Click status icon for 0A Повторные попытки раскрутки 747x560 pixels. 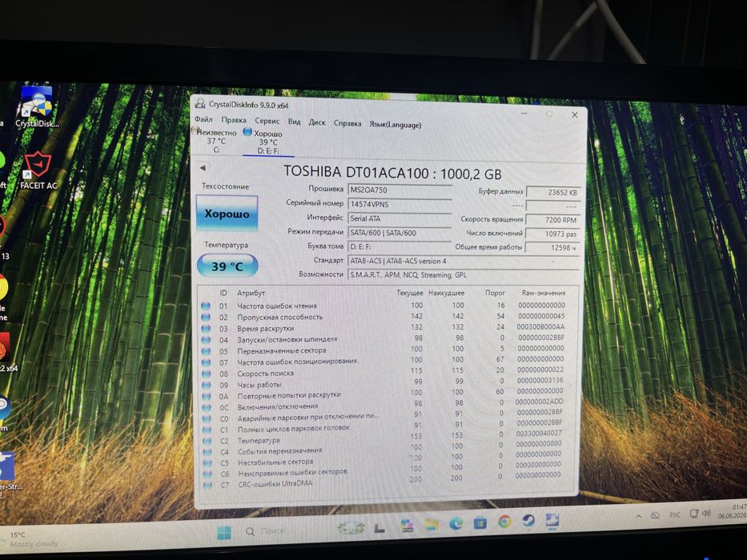pyautogui.click(x=207, y=396)
